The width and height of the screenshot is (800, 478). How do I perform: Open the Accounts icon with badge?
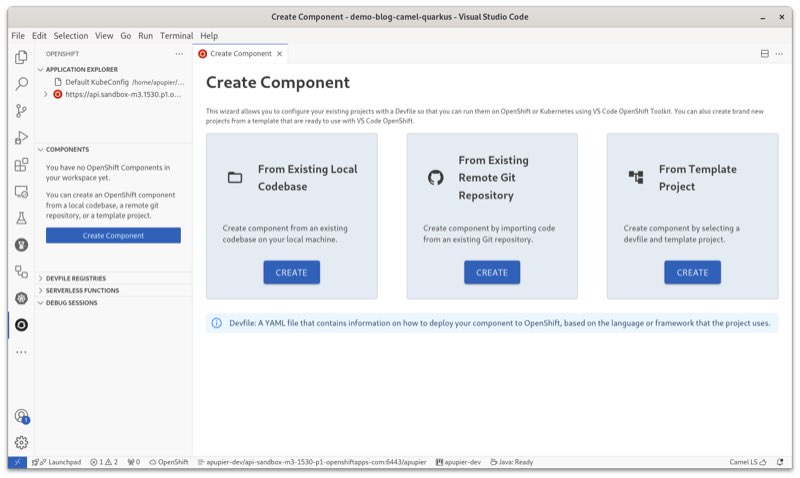tap(21, 416)
